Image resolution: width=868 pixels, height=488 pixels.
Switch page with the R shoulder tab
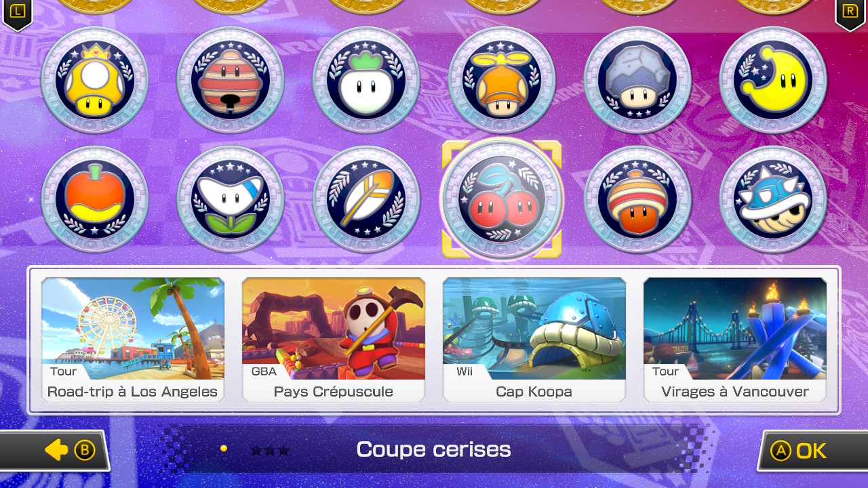click(x=850, y=14)
